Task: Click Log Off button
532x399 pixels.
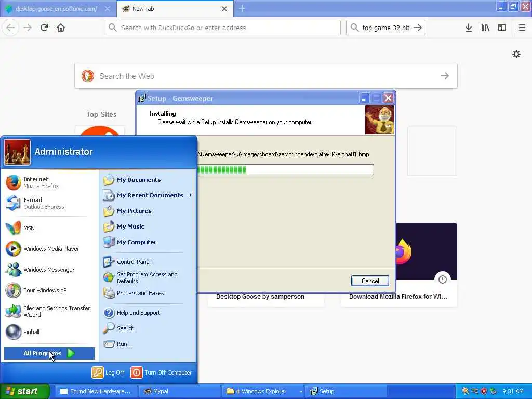Action: click(x=108, y=373)
